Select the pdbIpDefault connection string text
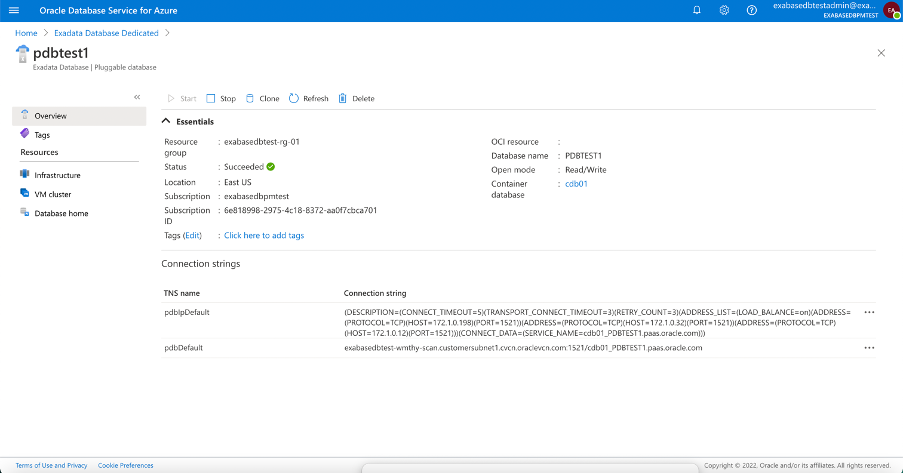904x474 pixels. point(597,322)
